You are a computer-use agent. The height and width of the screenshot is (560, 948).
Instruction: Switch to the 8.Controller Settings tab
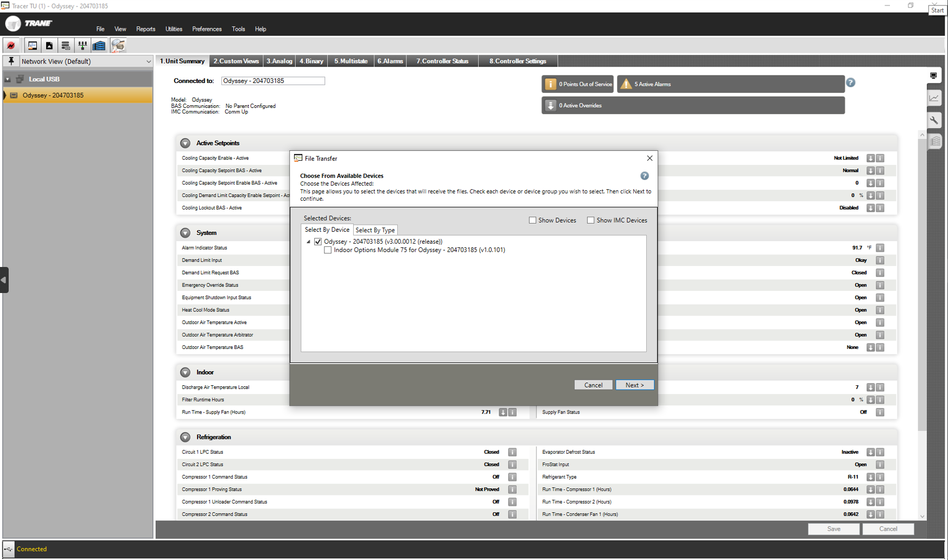click(518, 61)
